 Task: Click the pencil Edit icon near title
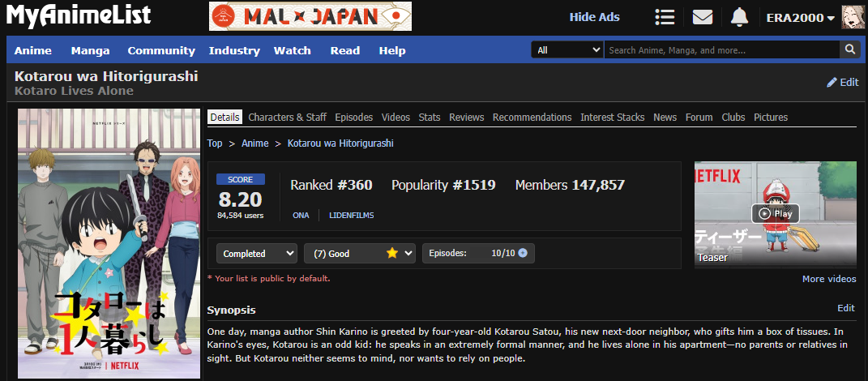pyautogui.click(x=843, y=83)
